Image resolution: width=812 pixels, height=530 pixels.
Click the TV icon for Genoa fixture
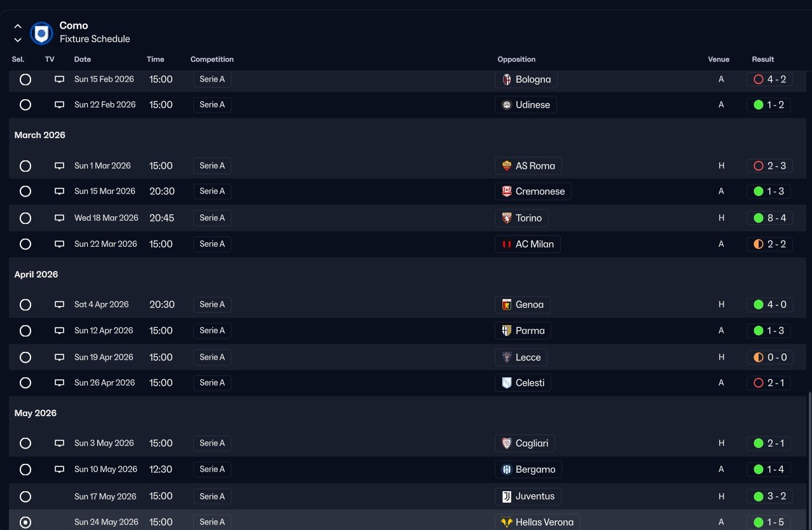(59, 305)
